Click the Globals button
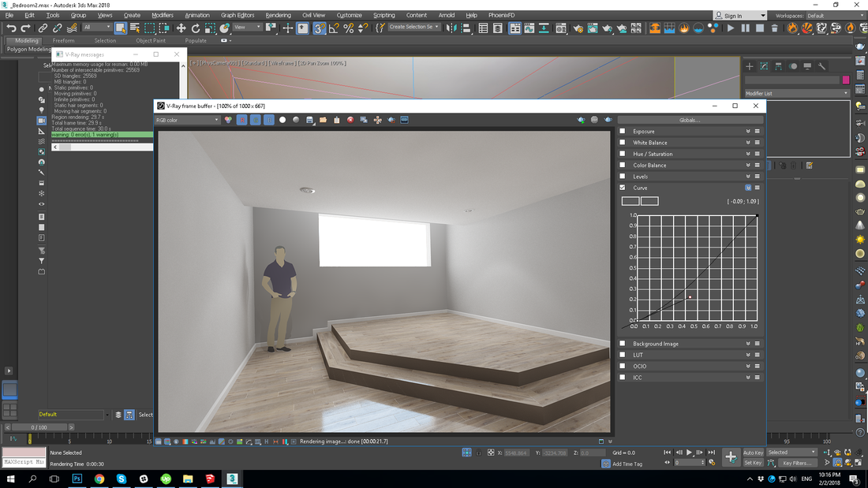This screenshot has height=488, width=868. pyautogui.click(x=690, y=120)
